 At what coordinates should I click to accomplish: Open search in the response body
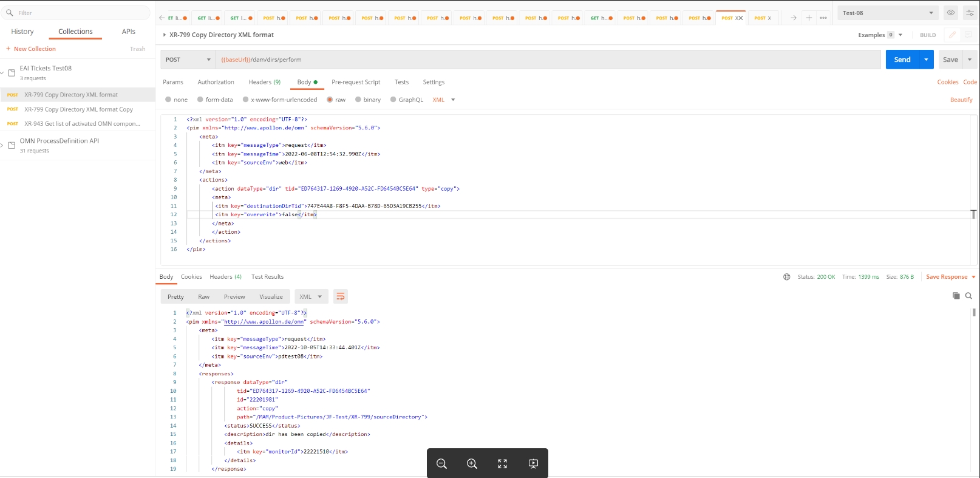click(x=969, y=296)
